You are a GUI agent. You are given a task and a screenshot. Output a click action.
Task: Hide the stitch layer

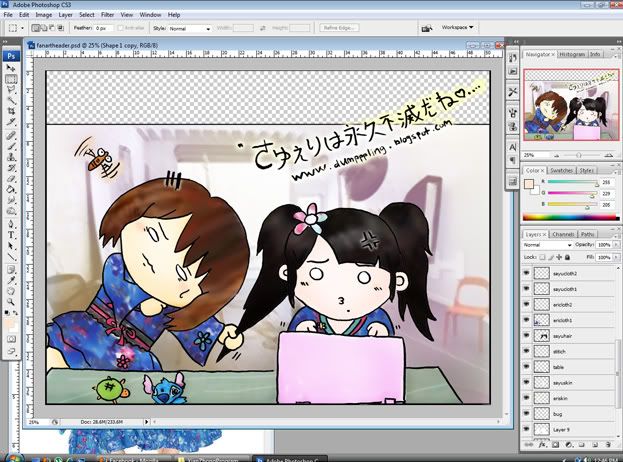[527, 351]
